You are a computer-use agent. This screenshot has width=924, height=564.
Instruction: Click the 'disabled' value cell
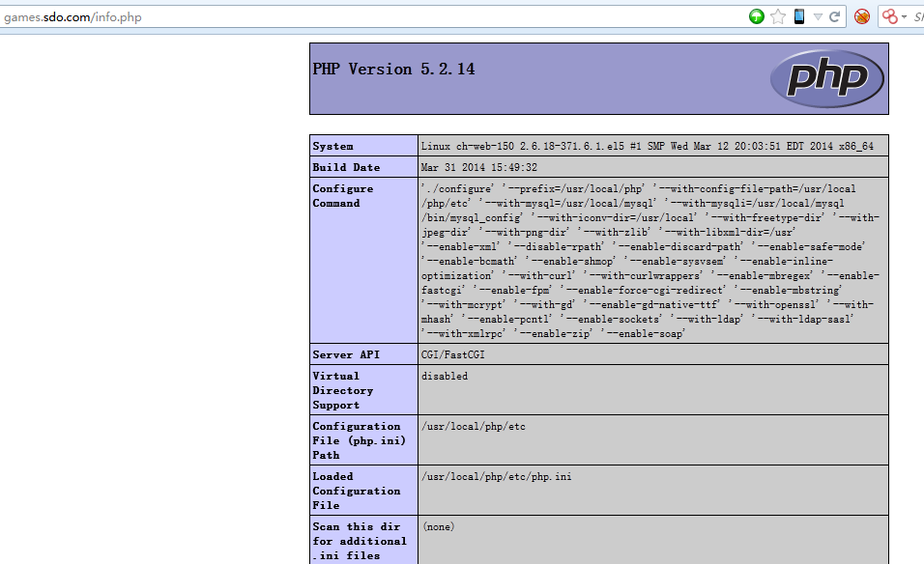pyautogui.click(x=653, y=390)
